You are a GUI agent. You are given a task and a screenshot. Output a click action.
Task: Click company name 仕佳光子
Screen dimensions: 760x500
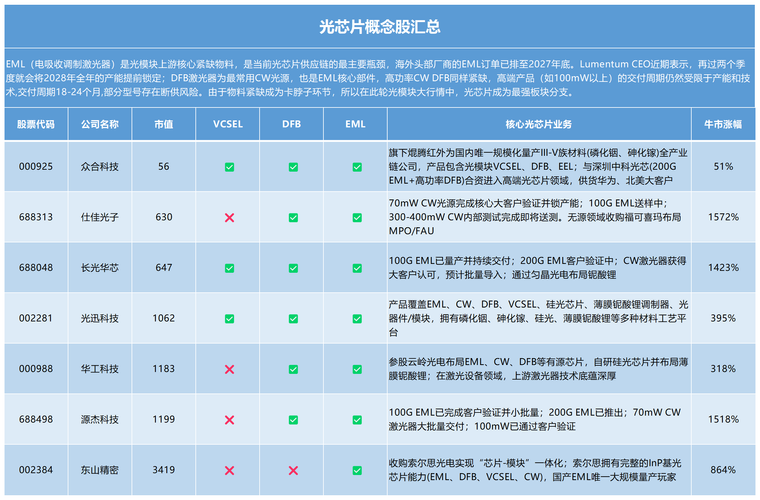tap(100, 217)
